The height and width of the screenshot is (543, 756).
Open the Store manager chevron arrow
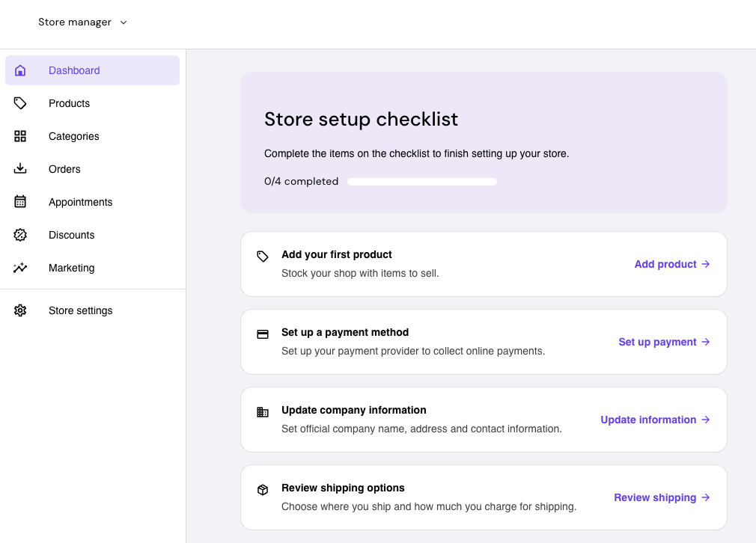coord(123,22)
